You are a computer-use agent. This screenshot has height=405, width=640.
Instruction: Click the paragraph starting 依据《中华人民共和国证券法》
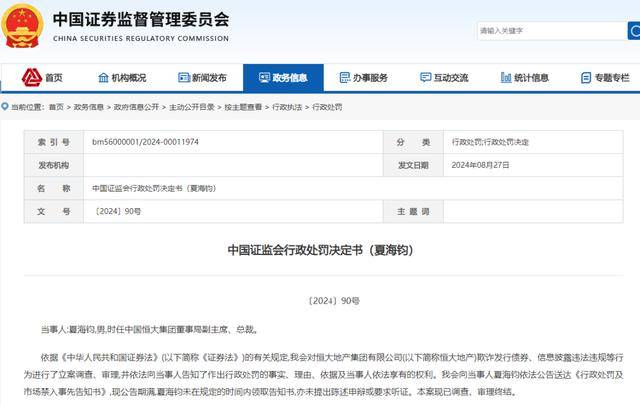click(323, 374)
